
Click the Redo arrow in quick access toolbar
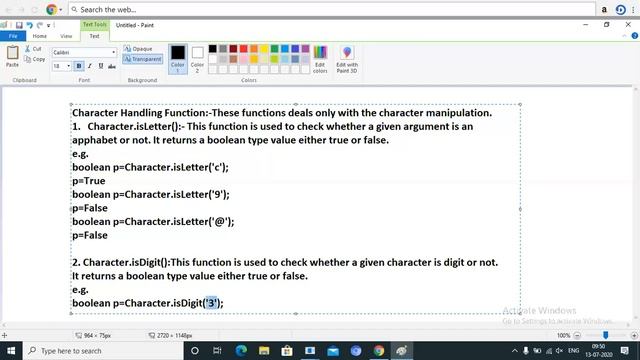40,25
